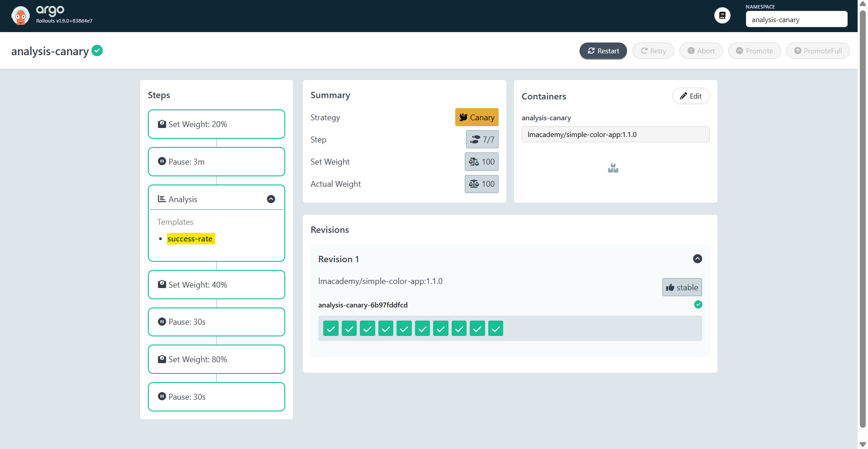Click the Argo Rollouts octopus logo
Image resolution: width=868 pixels, height=449 pixels.
pyautogui.click(x=20, y=16)
